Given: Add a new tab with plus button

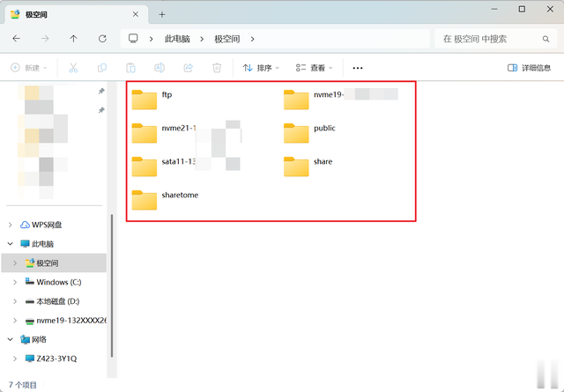Looking at the screenshot, I should click(x=162, y=14).
